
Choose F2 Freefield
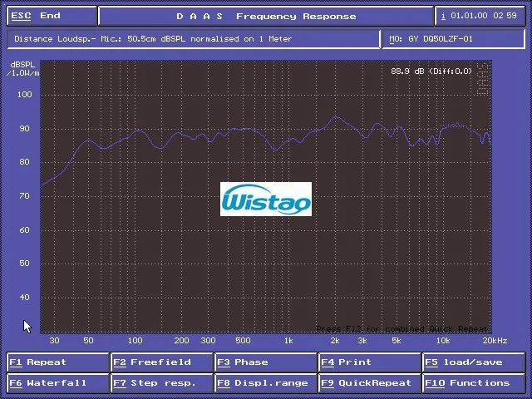click(162, 362)
